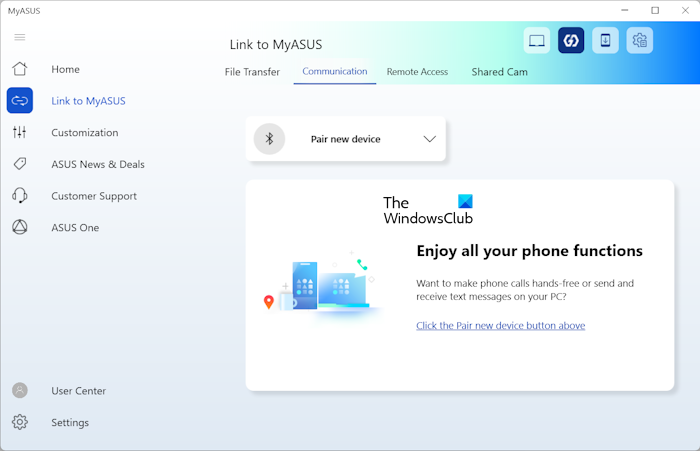Image resolution: width=700 pixels, height=451 pixels.
Task: Open the Shared Cam tab
Action: tap(499, 72)
